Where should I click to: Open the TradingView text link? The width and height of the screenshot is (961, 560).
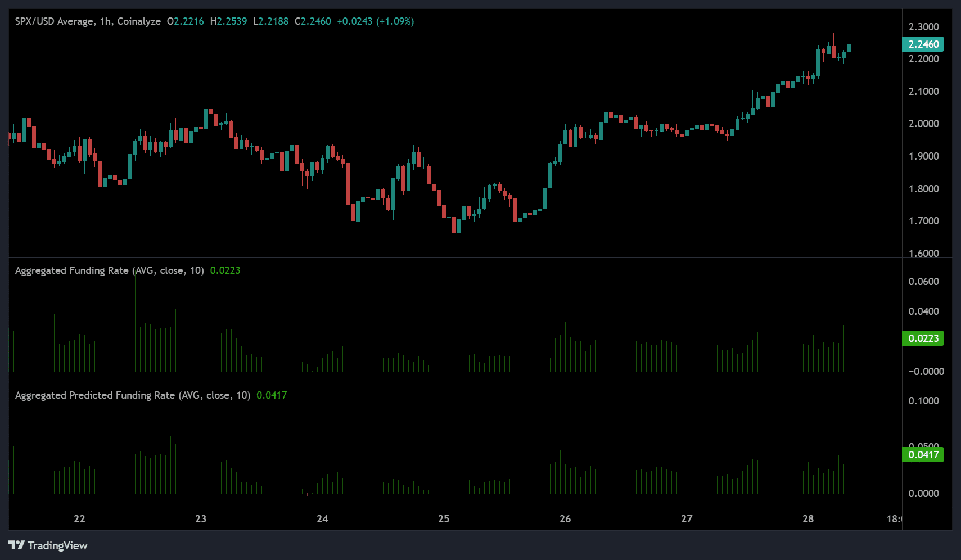[x=57, y=545]
